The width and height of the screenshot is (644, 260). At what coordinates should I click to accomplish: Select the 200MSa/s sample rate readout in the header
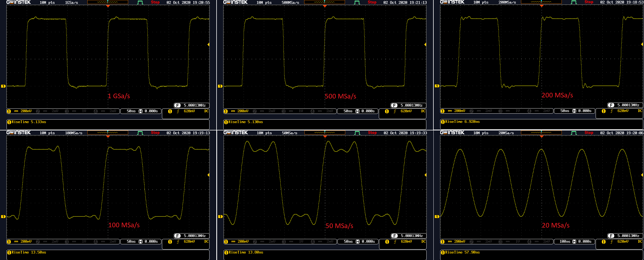click(x=507, y=2)
